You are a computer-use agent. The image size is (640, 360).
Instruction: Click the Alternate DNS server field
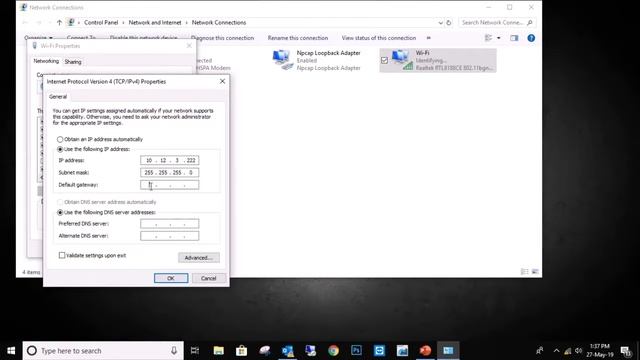click(169, 236)
